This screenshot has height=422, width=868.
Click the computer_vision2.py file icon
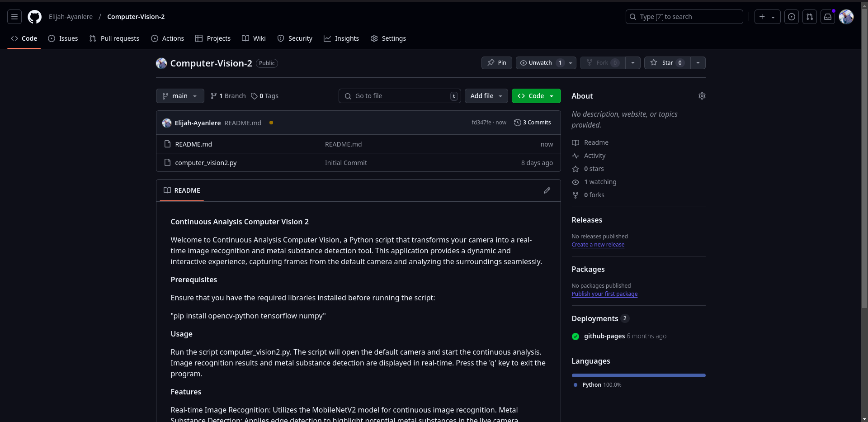(167, 162)
